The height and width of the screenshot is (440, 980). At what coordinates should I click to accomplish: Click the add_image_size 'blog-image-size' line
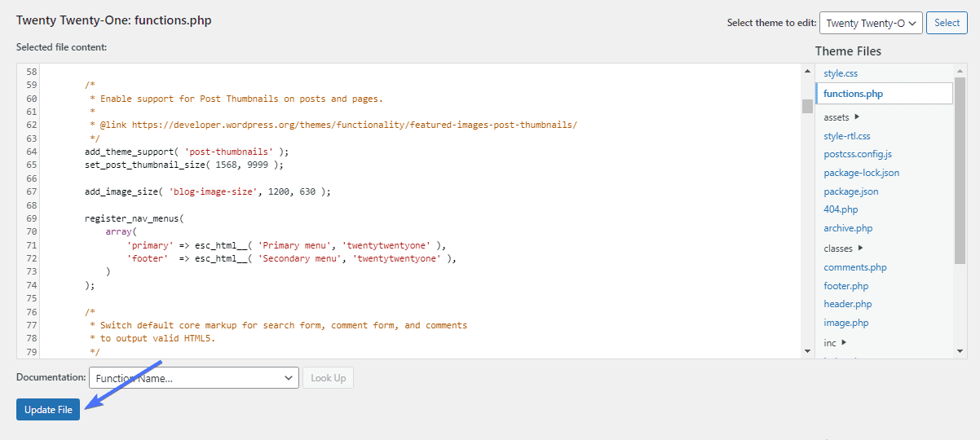(208, 191)
